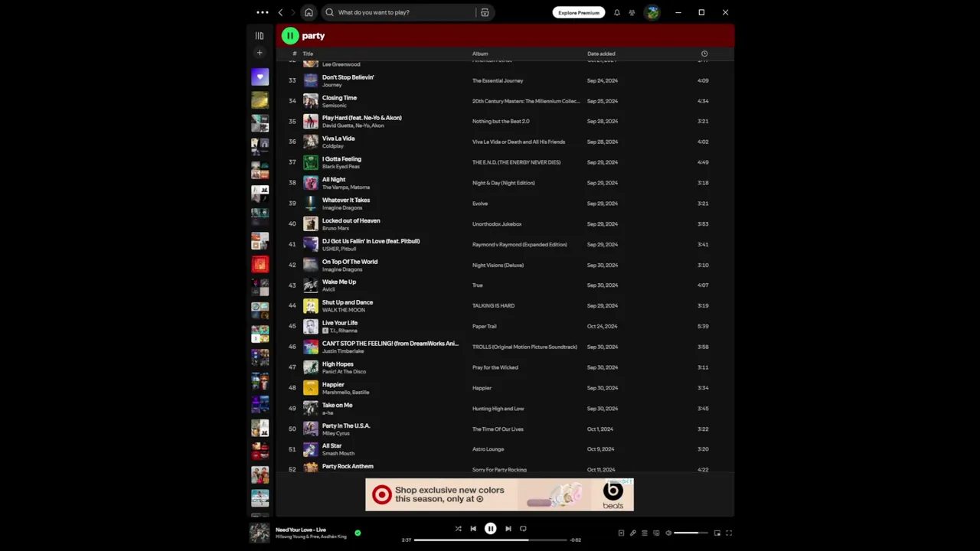Open the three-dot app menu
Image resolution: width=980 pixels, height=551 pixels.
263,12
